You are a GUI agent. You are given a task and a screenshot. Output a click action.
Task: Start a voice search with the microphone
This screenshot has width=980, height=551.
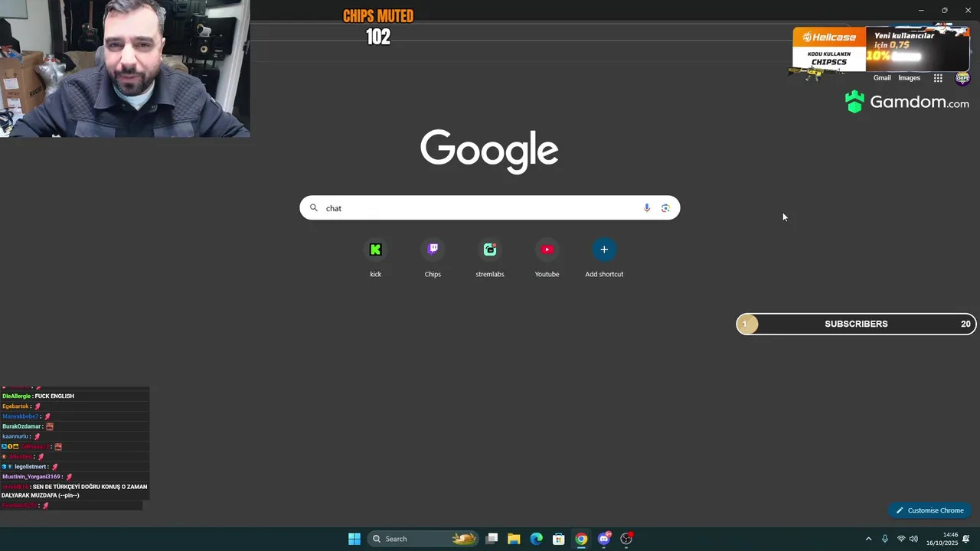tap(647, 208)
